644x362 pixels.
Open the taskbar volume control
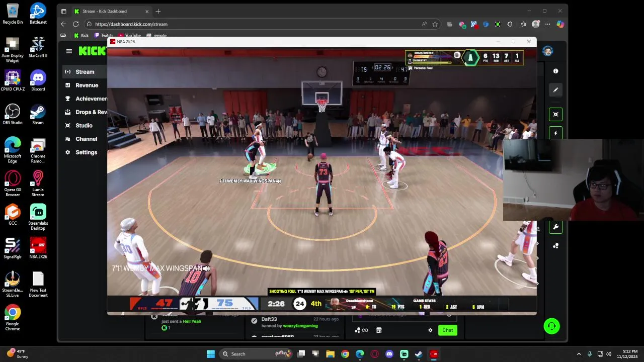point(608,354)
